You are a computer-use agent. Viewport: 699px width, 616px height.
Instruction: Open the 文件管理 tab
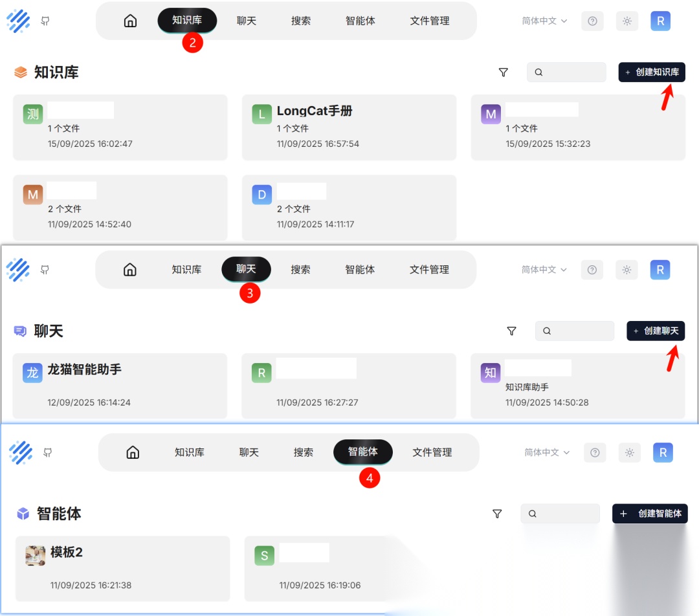coord(429,21)
